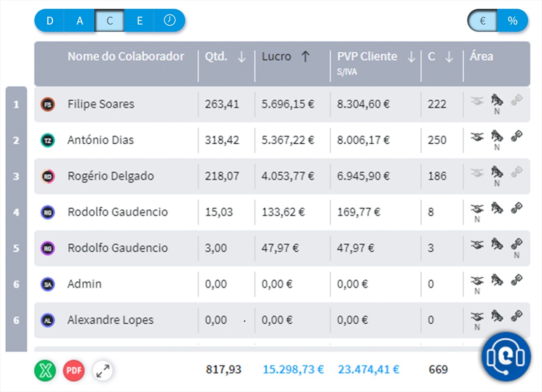Click mechanic icon in António Dias row
The image size is (542, 392).
click(x=497, y=136)
